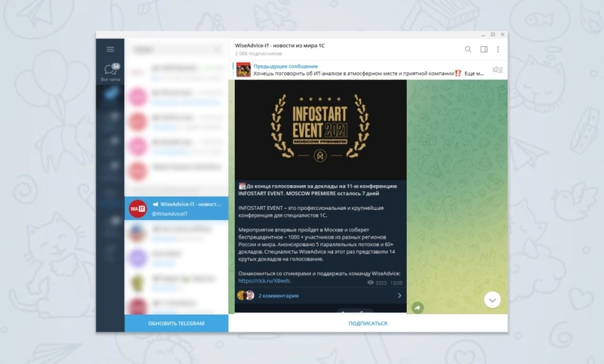Minimize the Telegram window
Image resolution: width=604 pixels, height=364 pixels.
pos(483,35)
